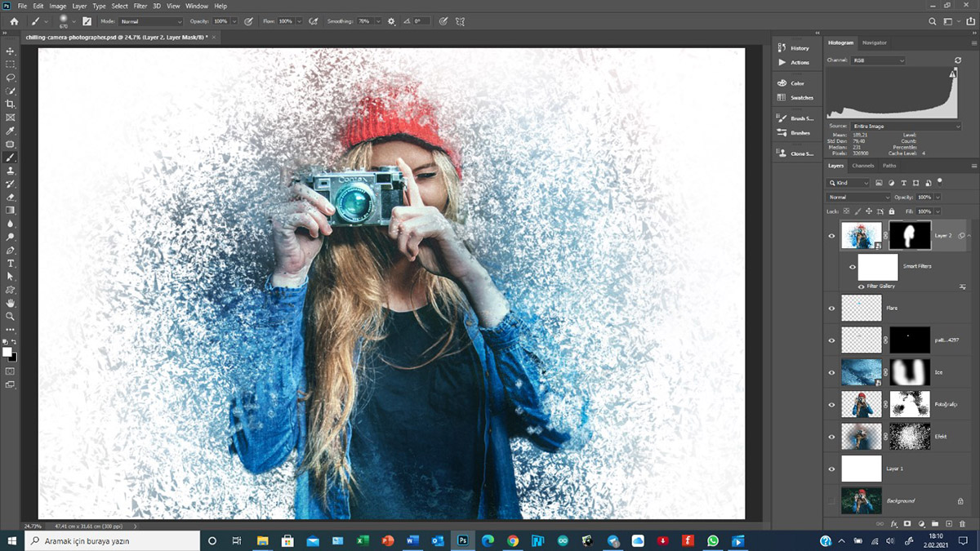Select the Move tool
This screenshot has width=980, height=551.
pyautogui.click(x=11, y=51)
